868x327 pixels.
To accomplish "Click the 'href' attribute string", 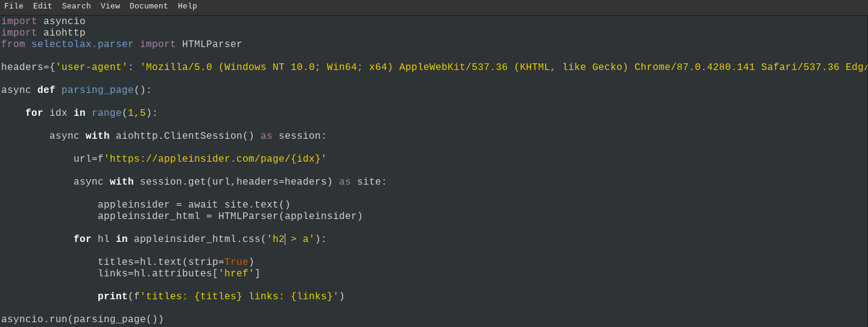I will [236, 274].
